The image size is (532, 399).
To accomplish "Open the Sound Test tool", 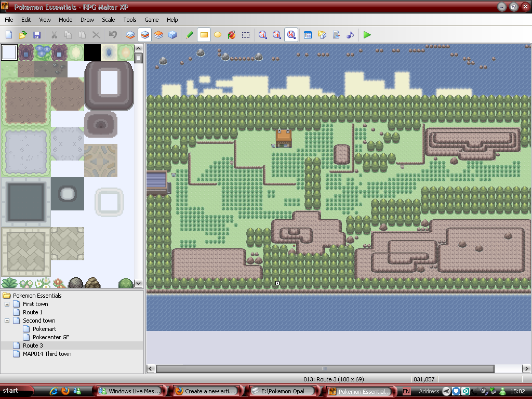I will point(350,35).
